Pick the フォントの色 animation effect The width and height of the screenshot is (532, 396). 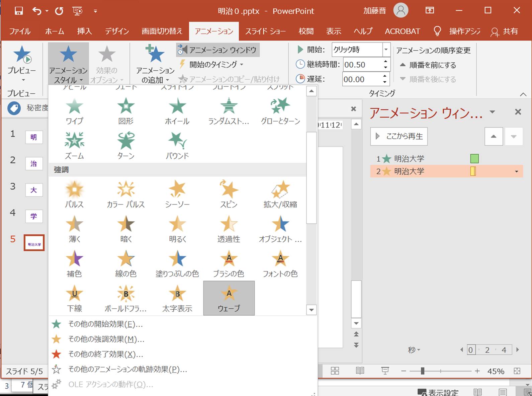(280, 264)
